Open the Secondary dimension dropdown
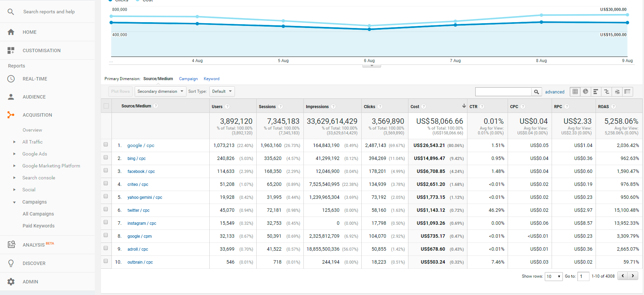Image resolution: width=644 pixels, height=295 pixels. (160, 91)
